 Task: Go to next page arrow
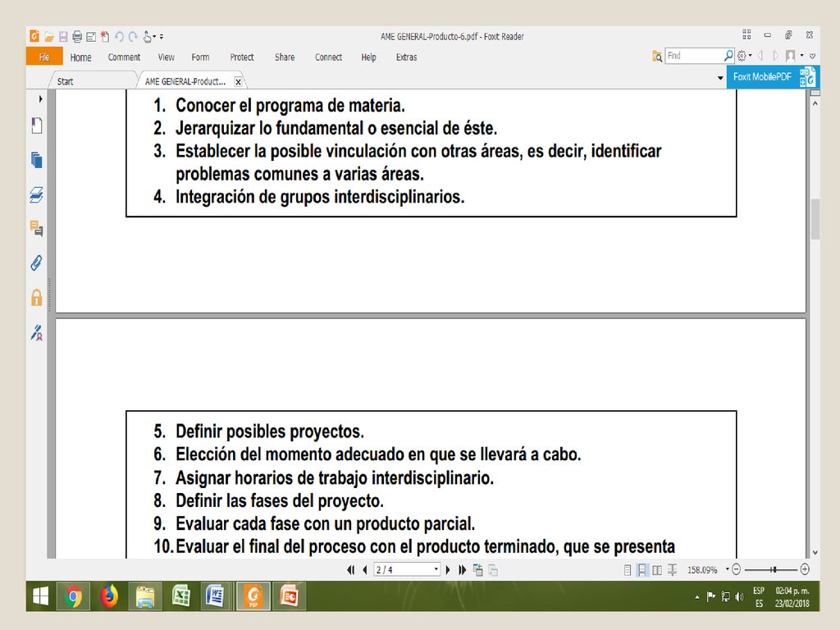[448, 570]
